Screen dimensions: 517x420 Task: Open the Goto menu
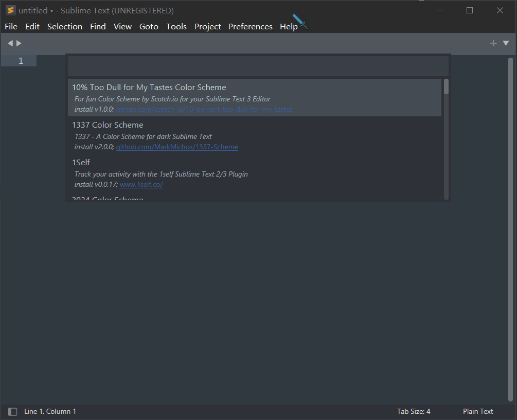pyautogui.click(x=149, y=26)
